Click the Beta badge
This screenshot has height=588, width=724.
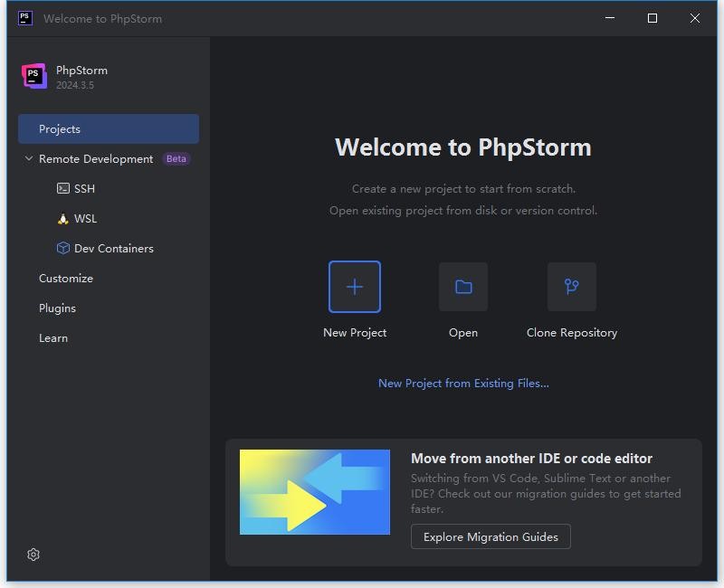click(176, 159)
